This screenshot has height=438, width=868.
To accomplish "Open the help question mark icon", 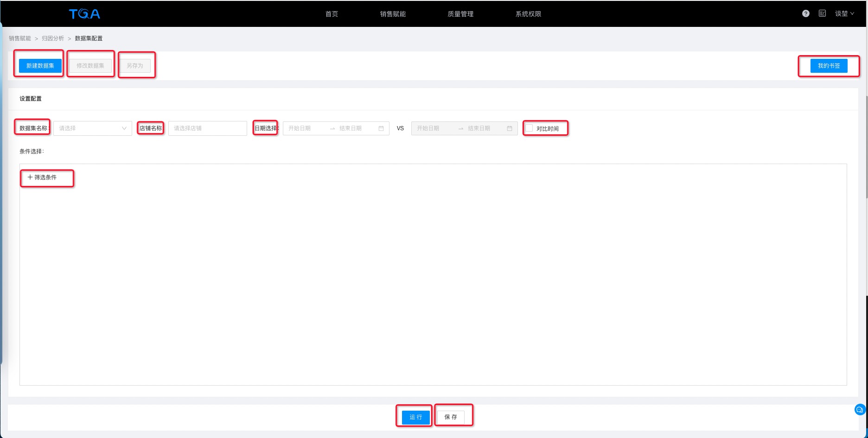I will click(x=806, y=13).
